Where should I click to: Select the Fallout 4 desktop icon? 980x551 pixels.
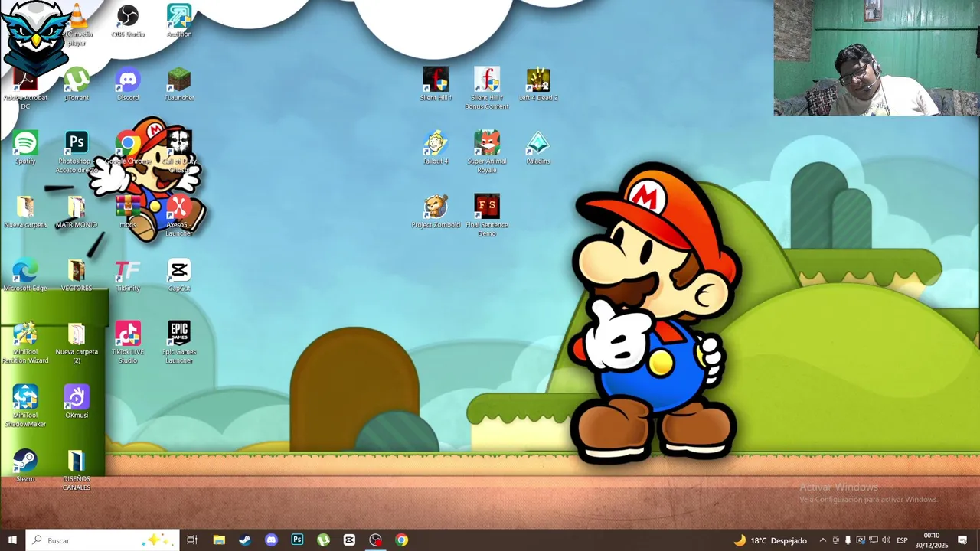point(436,148)
